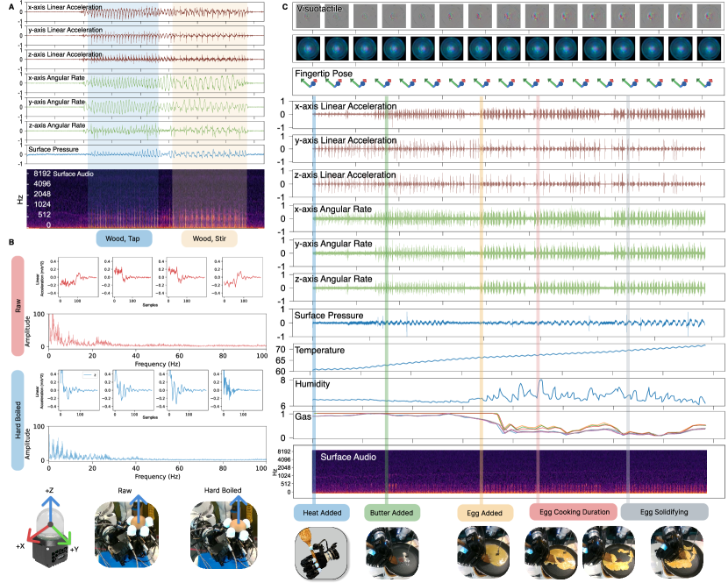Click the "Egg Solidifying" gray label
Image resolution: width=728 pixels, height=583 pixels.
point(664,512)
